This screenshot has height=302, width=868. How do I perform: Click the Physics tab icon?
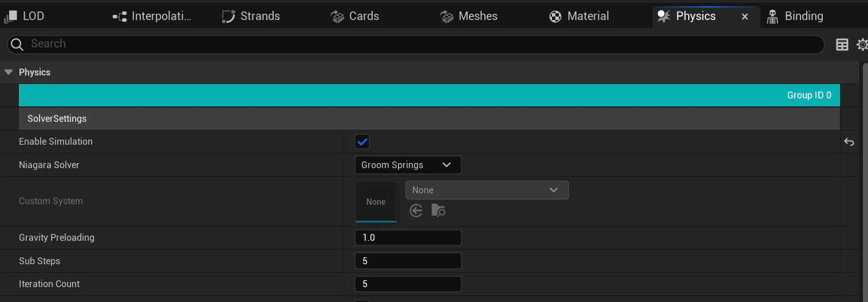[664, 17]
